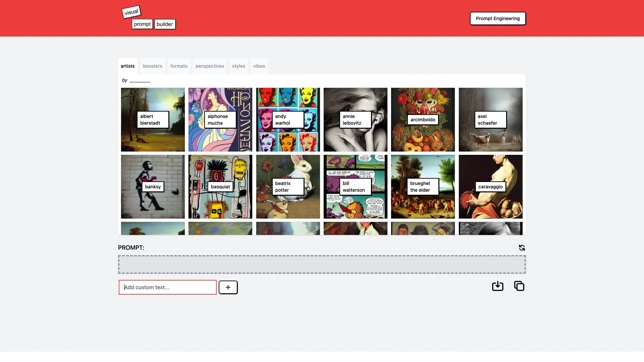Switch to the styles tab

238,65
